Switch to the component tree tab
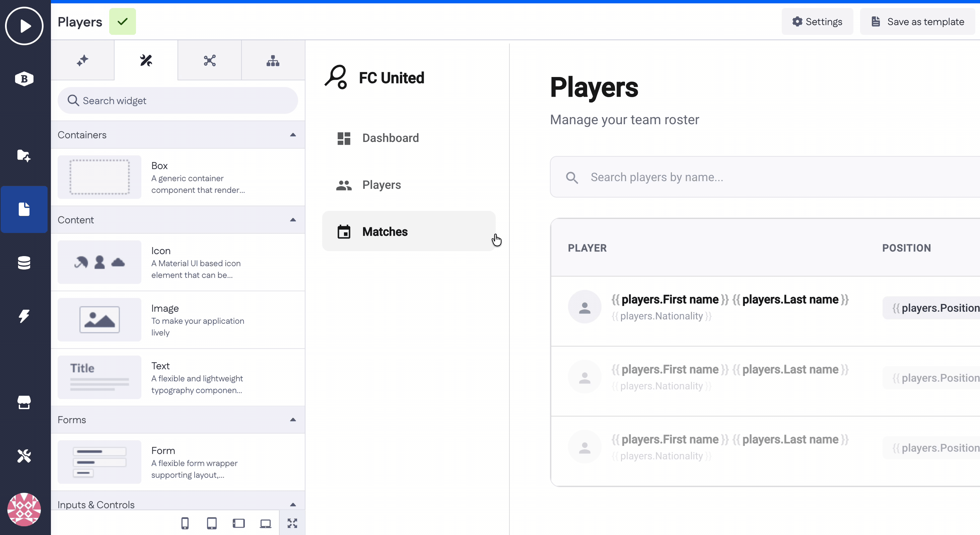This screenshot has height=535, width=980. point(273,61)
